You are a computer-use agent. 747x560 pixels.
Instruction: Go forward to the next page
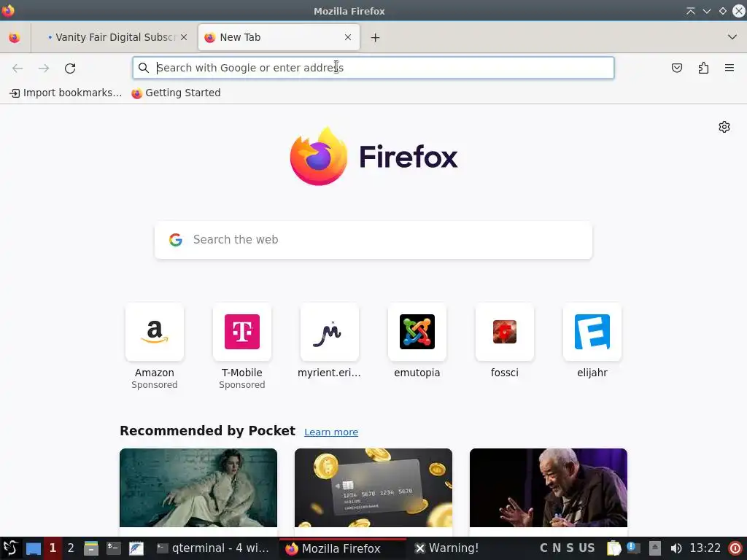pos(44,68)
